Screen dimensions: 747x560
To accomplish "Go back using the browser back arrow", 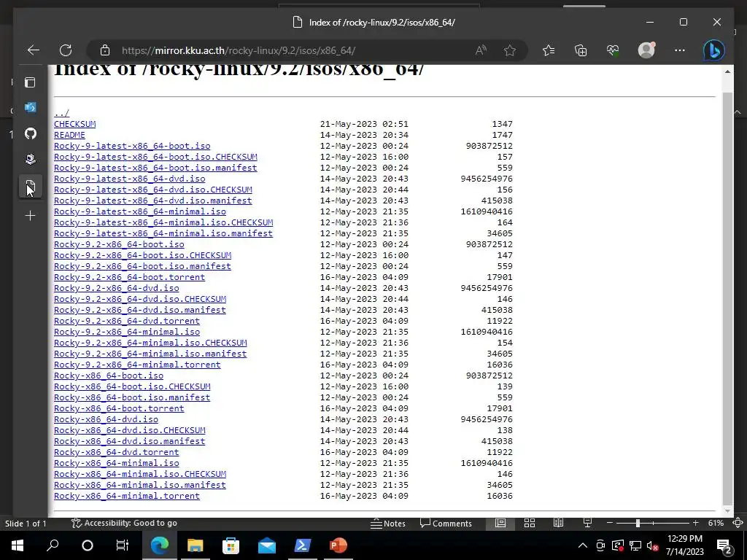I will click(34, 50).
